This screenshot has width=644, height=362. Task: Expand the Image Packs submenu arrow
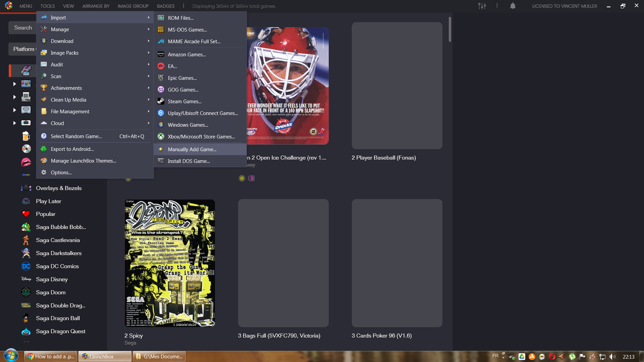(149, 53)
